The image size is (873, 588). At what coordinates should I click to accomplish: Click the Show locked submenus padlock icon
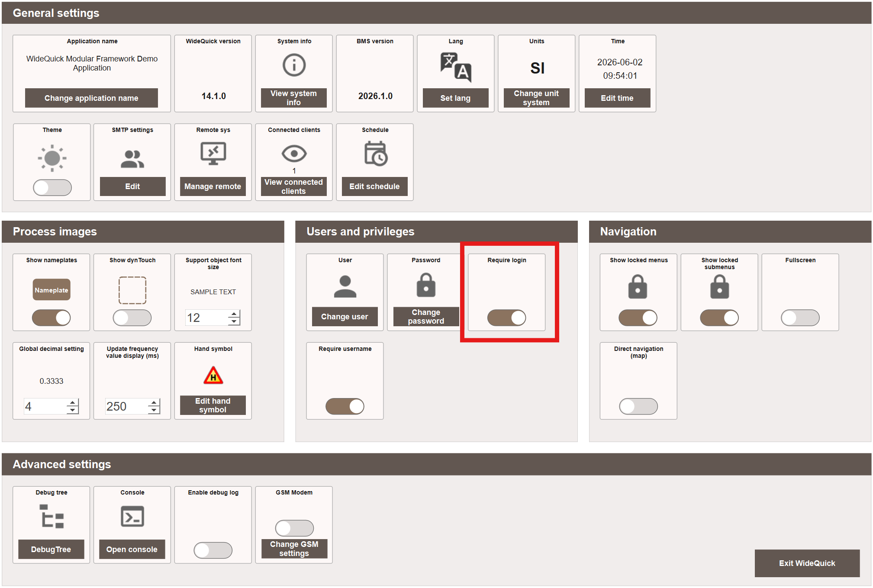click(719, 286)
